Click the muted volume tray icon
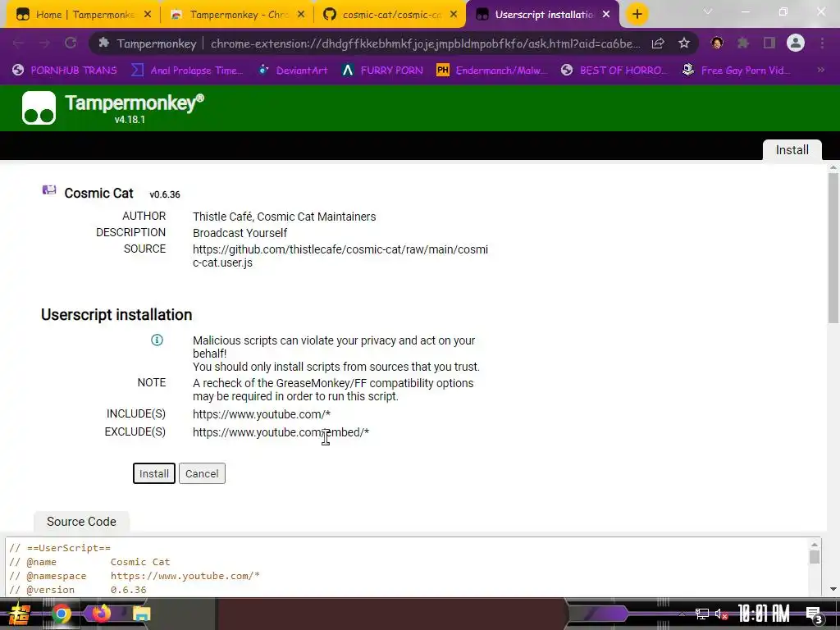The image size is (840, 630). 722,614
